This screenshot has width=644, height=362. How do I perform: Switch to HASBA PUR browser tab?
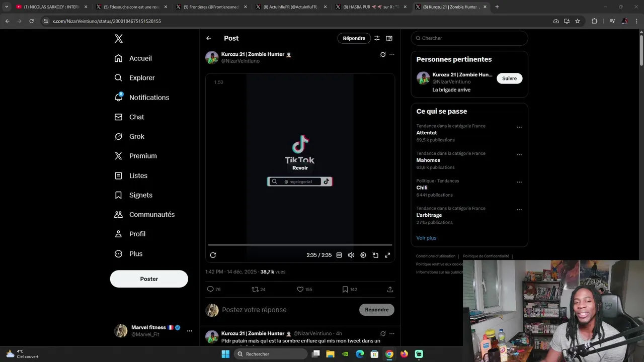[x=371, y=7]
